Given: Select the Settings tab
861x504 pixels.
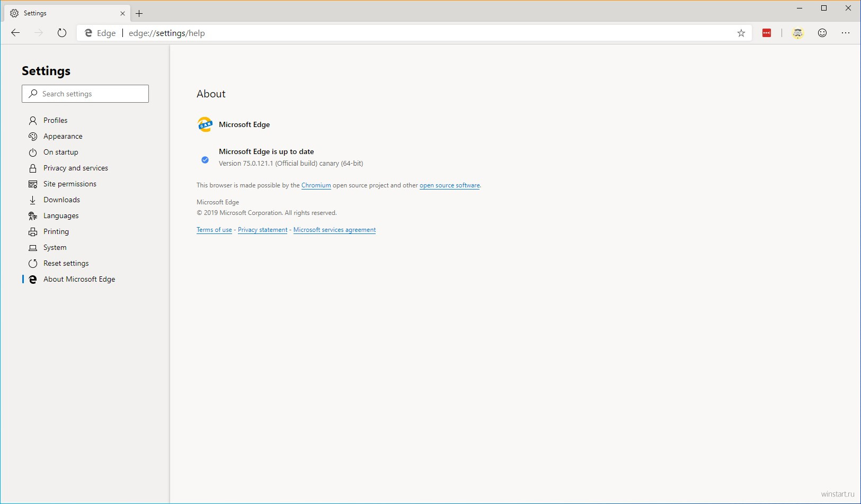Looking at the screenshot, I should (x=66, y=13).
